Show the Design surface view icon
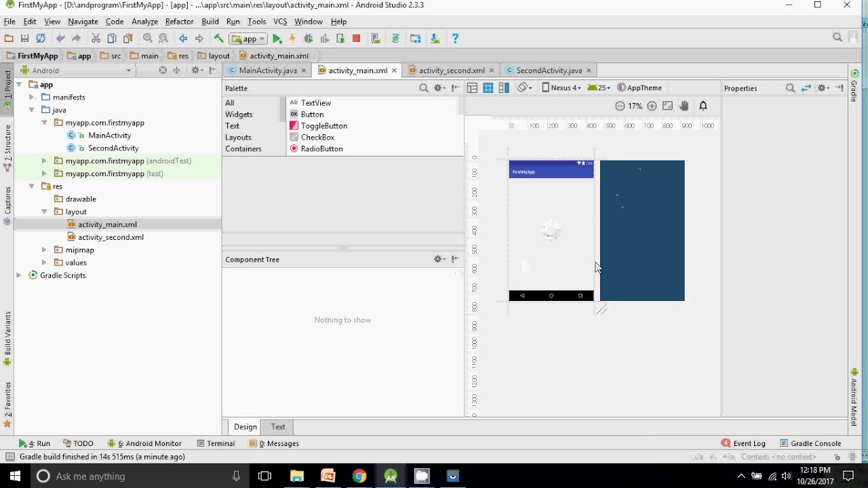 tap(472, 87)
